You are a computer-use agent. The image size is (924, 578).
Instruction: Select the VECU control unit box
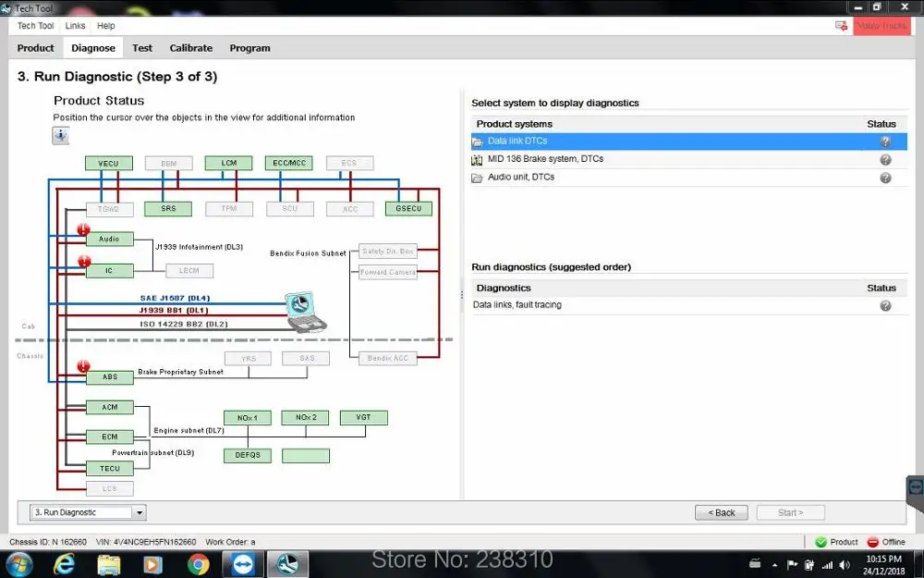(x=108, y=164)
